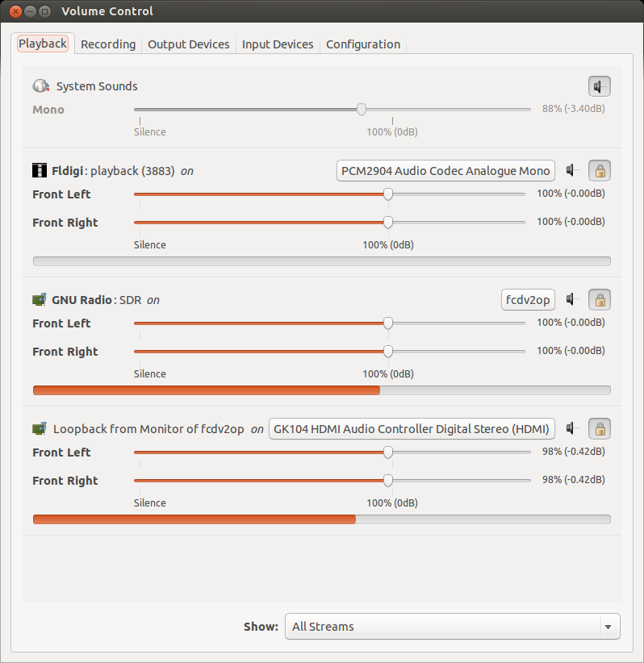Mute the System Sounds stream
Image resolution: width=644 pixels, height=663 pixels.
pos(599,86)
